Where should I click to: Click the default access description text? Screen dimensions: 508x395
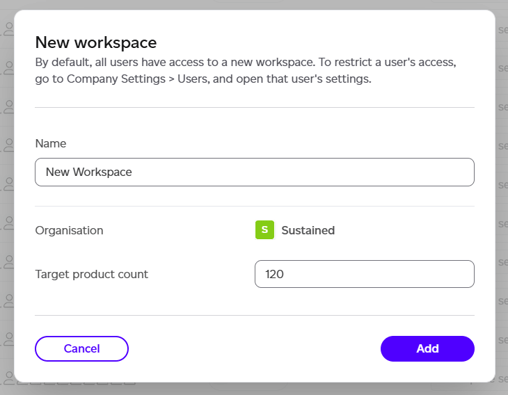click(246, 71)
